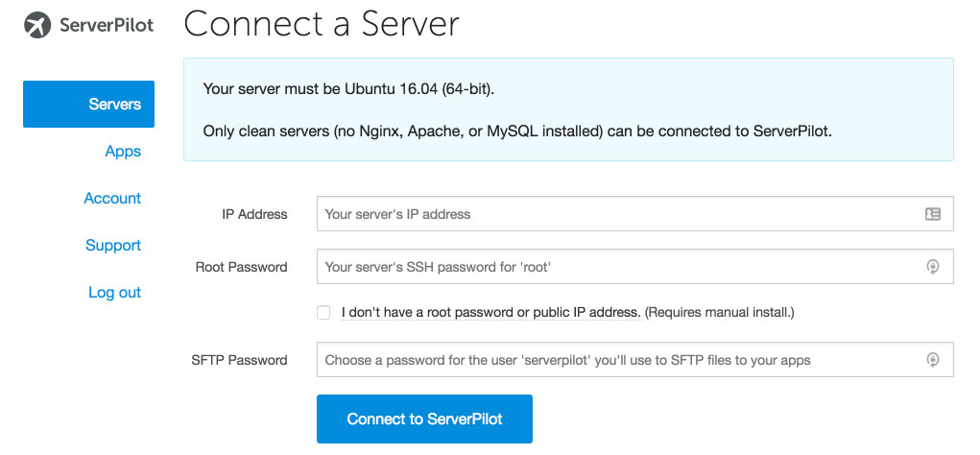The width and height of the screenshot is (980, 455).
Task: Open the Account page link
Action: pos(112,198)
